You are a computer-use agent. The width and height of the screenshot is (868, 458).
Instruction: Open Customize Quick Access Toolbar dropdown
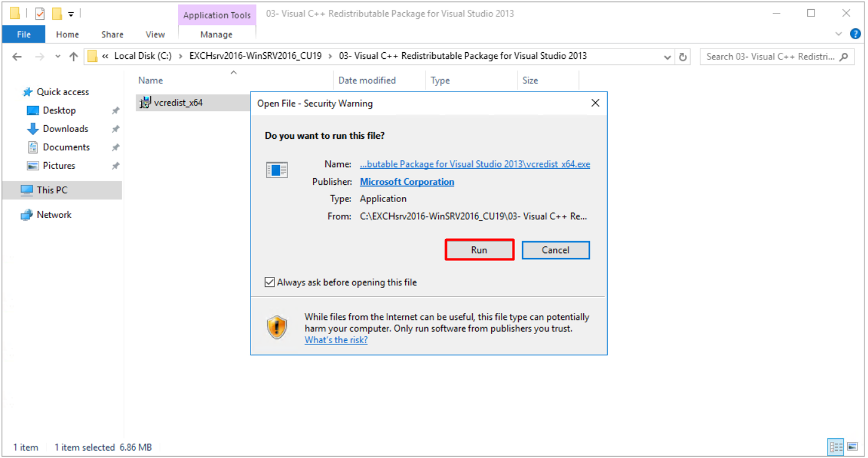click(71, 14)
